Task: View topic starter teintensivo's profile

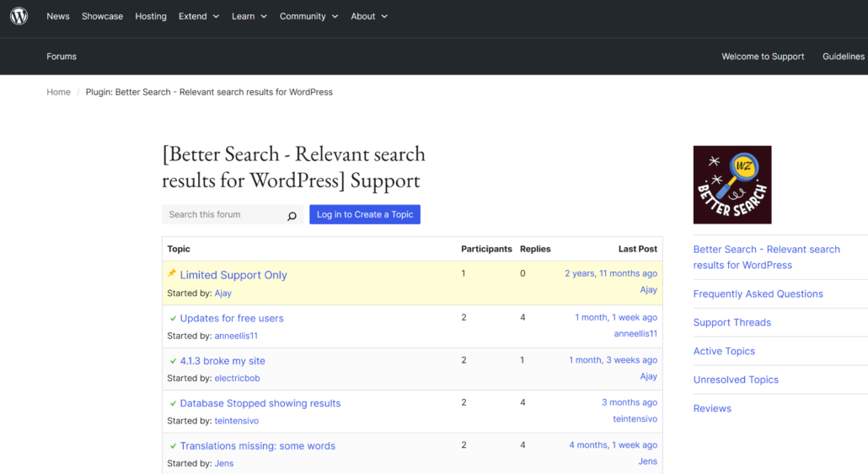Action: 236,421
